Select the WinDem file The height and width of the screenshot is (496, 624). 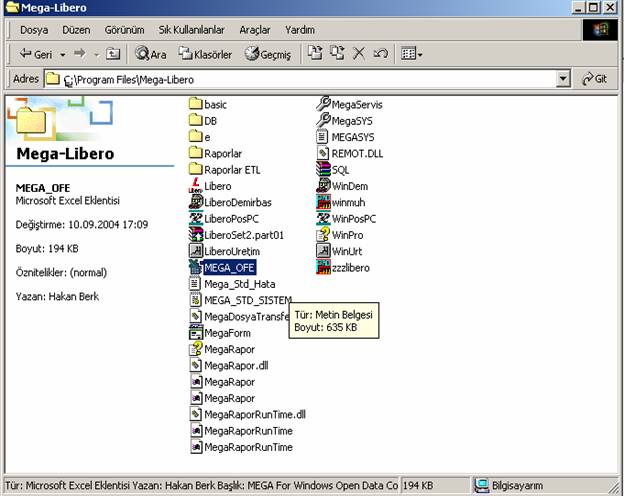pyautogui.click(x=342, y=186)
